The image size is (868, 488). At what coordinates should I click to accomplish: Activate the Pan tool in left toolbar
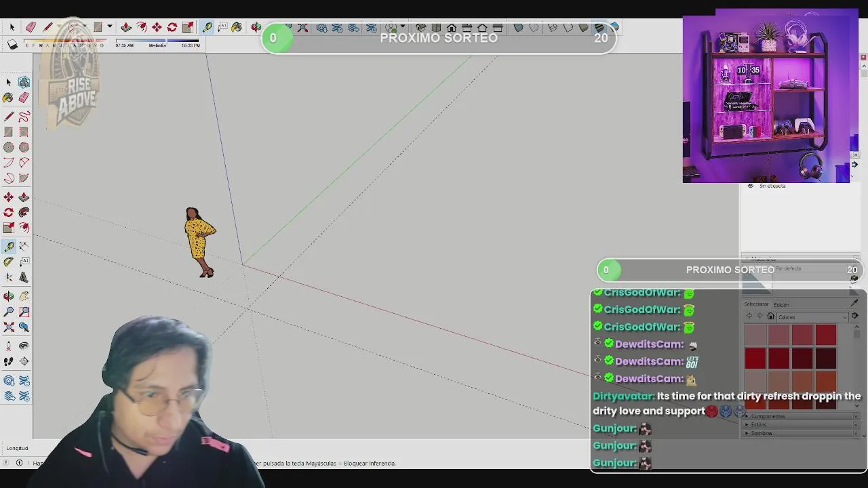(24, 296)
